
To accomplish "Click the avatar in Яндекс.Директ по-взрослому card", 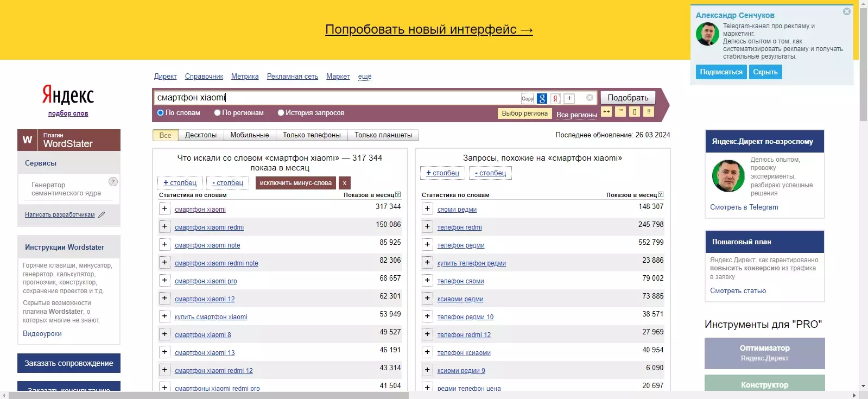I will [728, 176].
